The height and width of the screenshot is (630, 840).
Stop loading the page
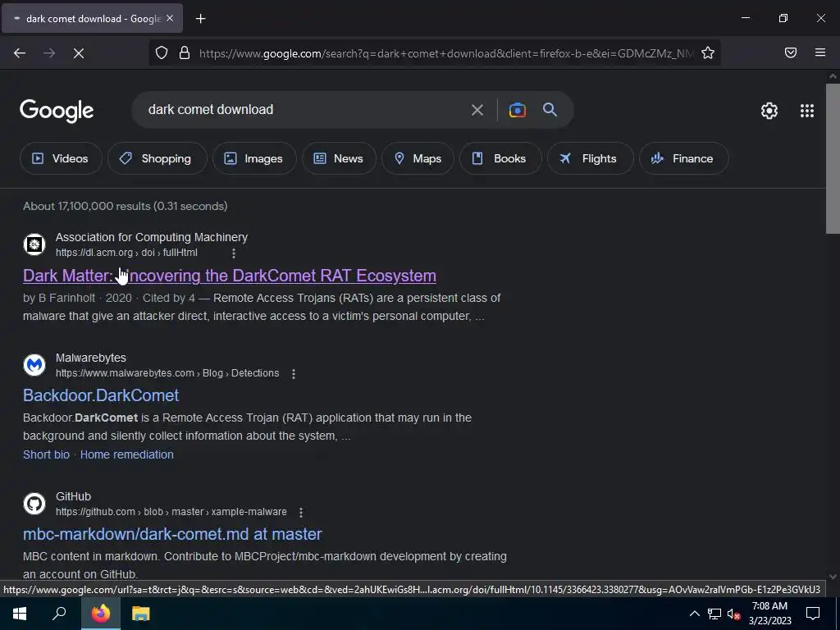pyautogui.click(x=79, y=53)
